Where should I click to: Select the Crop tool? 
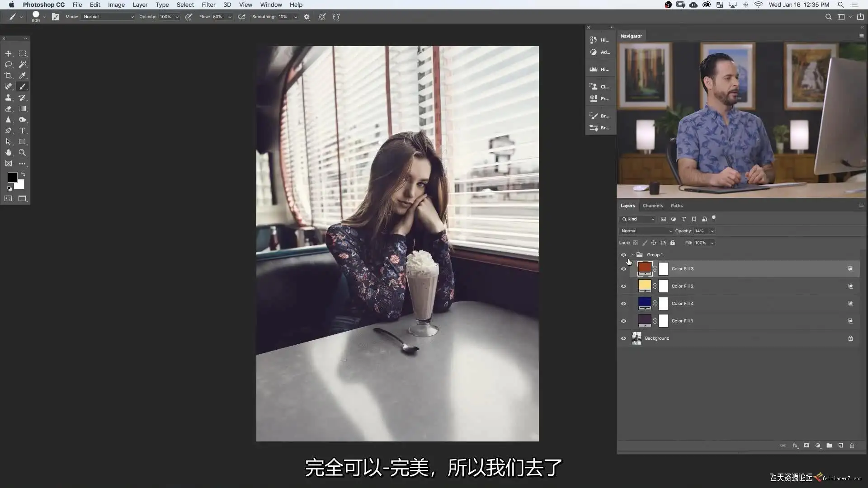point(8,75)
